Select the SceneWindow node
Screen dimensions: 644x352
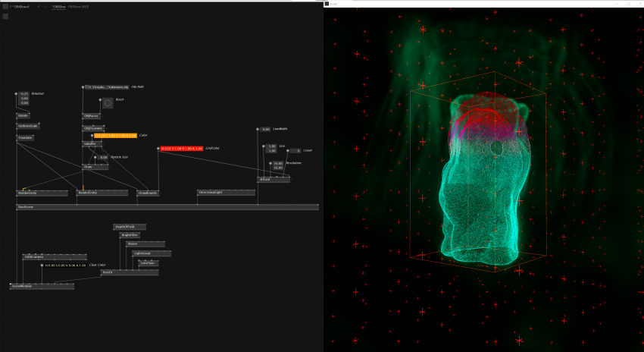pyautogui.click(x=42, y=286)
